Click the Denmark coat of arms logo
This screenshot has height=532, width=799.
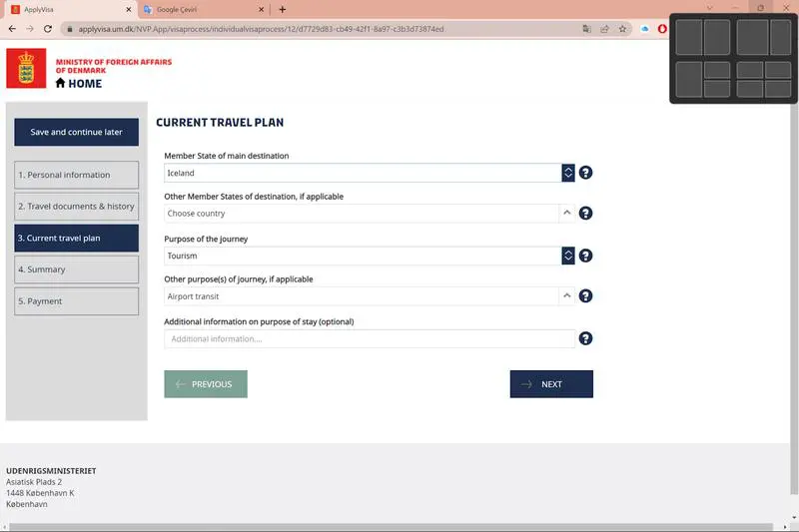coord(26,68)
